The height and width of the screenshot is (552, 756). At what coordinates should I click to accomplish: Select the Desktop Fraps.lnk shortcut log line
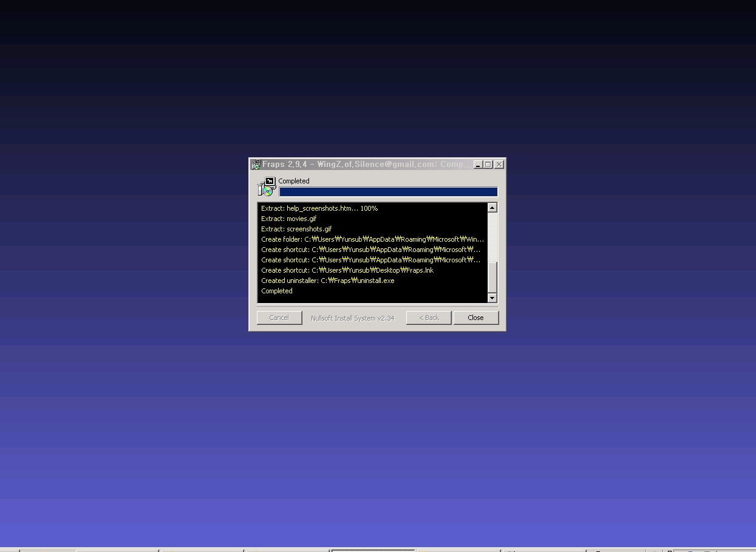pyautogui.click(x=347, y=270)
